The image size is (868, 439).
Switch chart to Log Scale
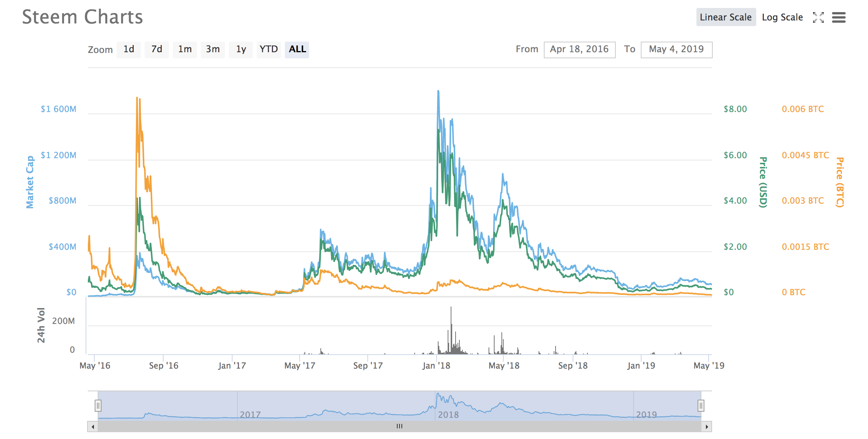782,17
